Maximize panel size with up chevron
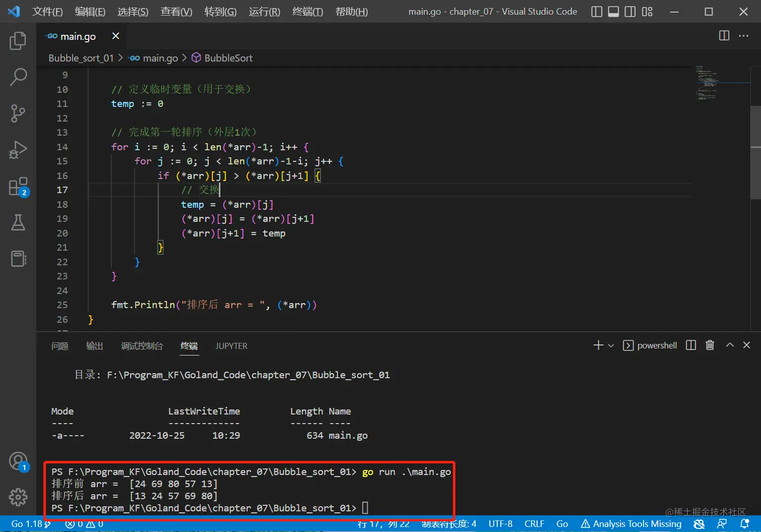The width and height of the screenshot is (761, 532). [x=730, y=345]
